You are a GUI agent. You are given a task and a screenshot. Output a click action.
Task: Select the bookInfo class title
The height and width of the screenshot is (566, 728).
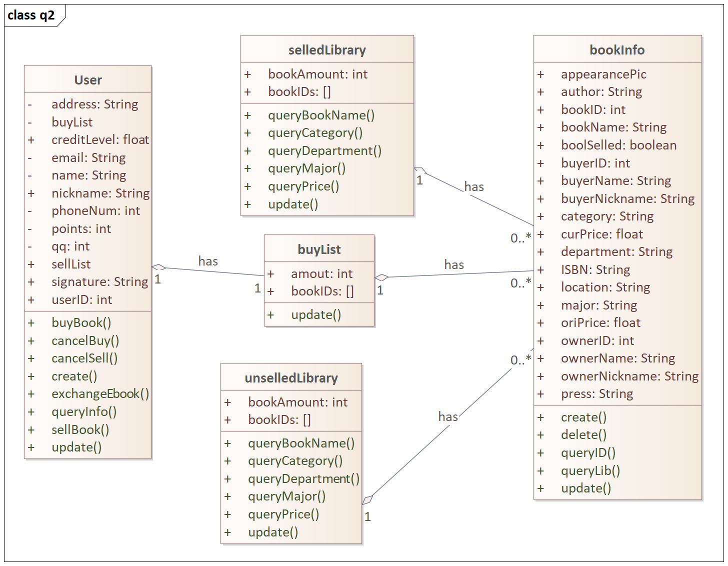pyautogui.click(x=617, y=50)
